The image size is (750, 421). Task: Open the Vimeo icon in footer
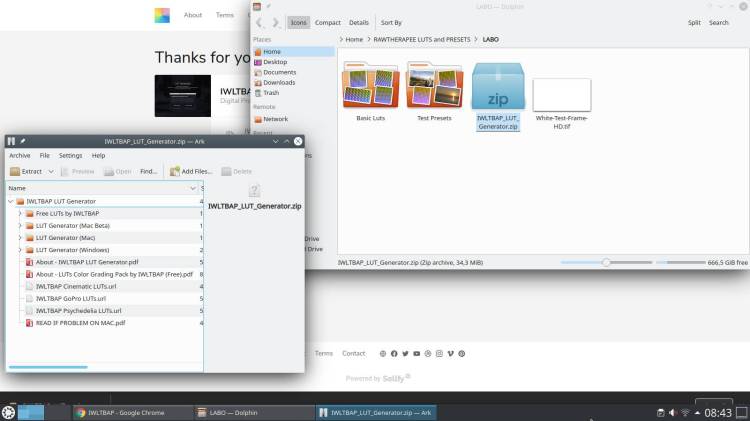pyautogui.click(x=450, y=354)
